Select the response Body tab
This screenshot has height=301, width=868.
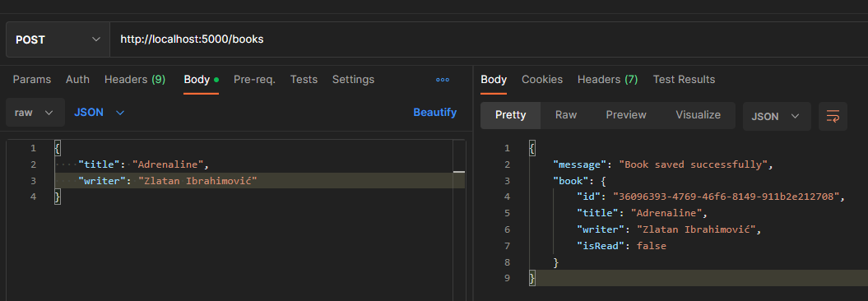pos(493,79)
